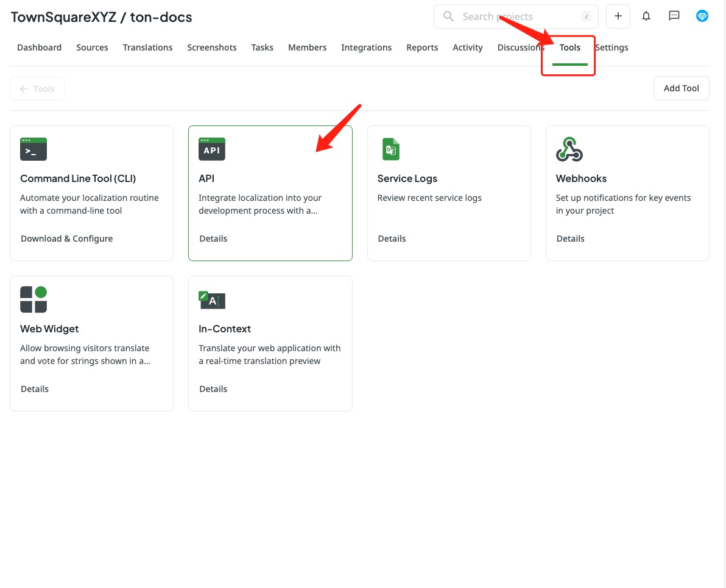Click the back Tools button

point(38,88)
